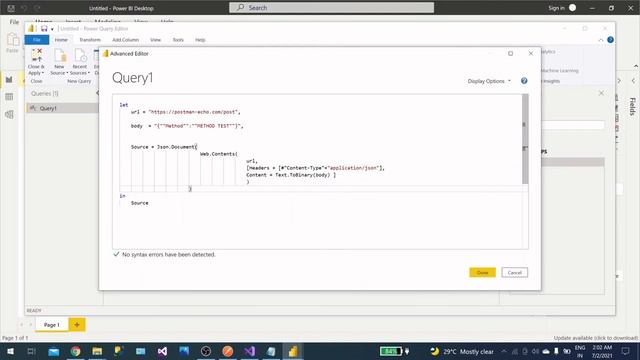The height and width of the screenshot is (360, 640).
Task: Click the vertical scrollbar of the code editor
Action: click(x=525, y=139)
